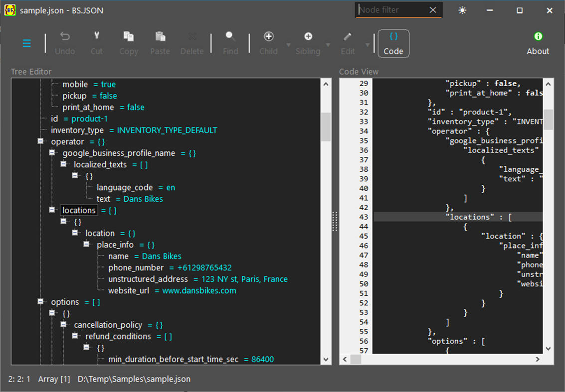
Task: Open the Child dropdown arrow
Action: (289, 45)
